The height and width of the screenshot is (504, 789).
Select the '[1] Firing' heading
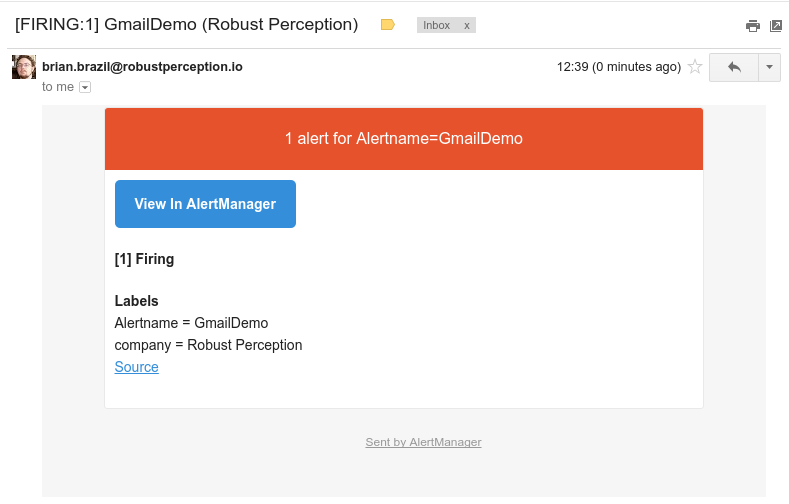pyautogui.click(x=144, y=259)
